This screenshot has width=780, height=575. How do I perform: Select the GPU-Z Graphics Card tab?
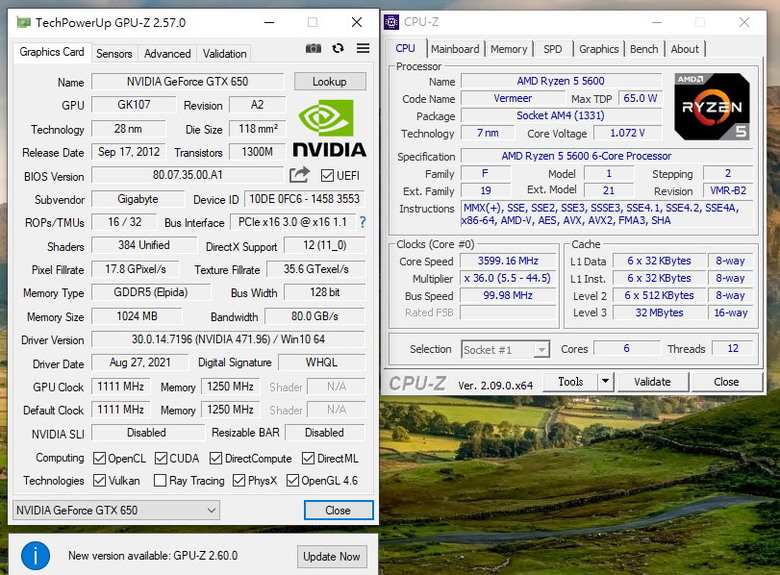click(52, 52)
